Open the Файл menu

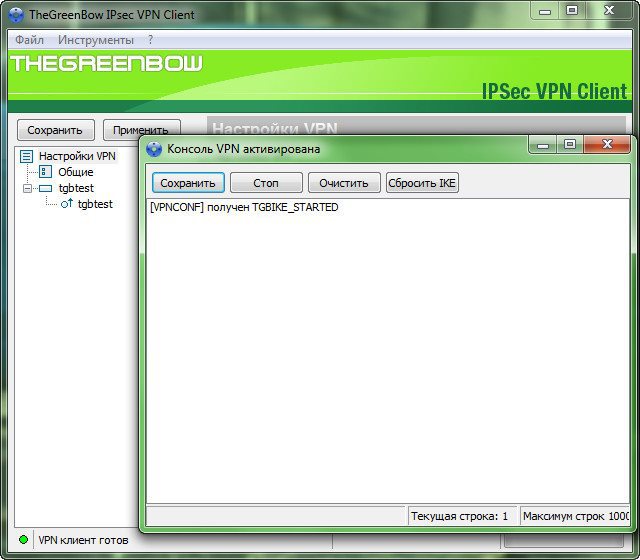click(29, 40)
